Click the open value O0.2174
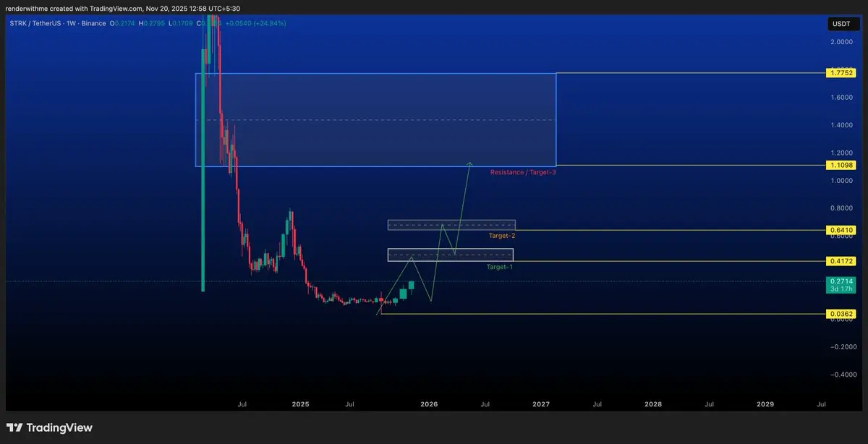Image resolution: width=868 pixels, height=444 pixels. click(123, 23)
